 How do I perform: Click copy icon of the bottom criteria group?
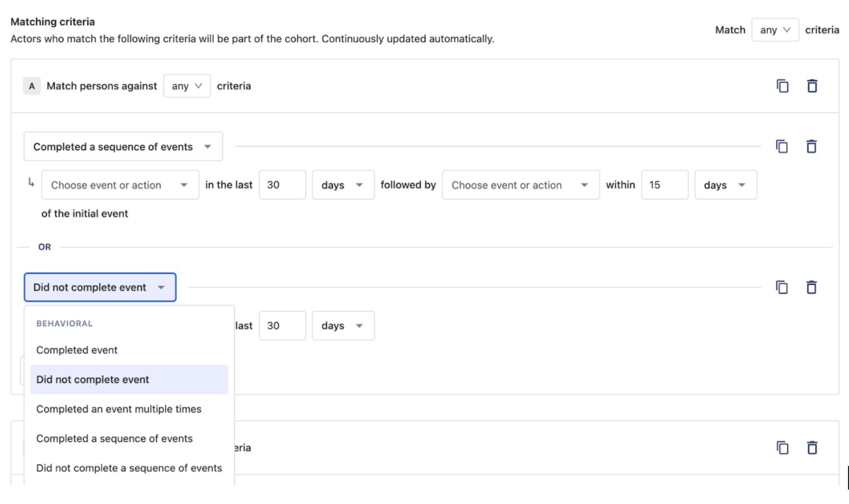tap(782, 448)
